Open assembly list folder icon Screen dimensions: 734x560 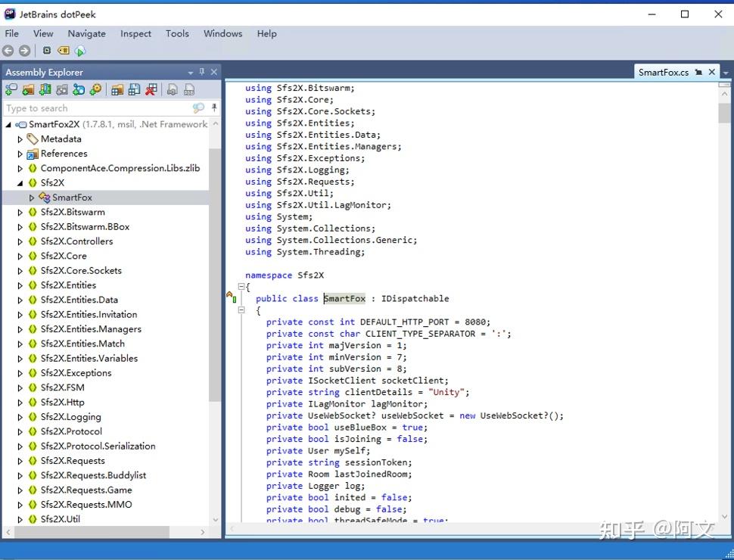click(117, 89)
